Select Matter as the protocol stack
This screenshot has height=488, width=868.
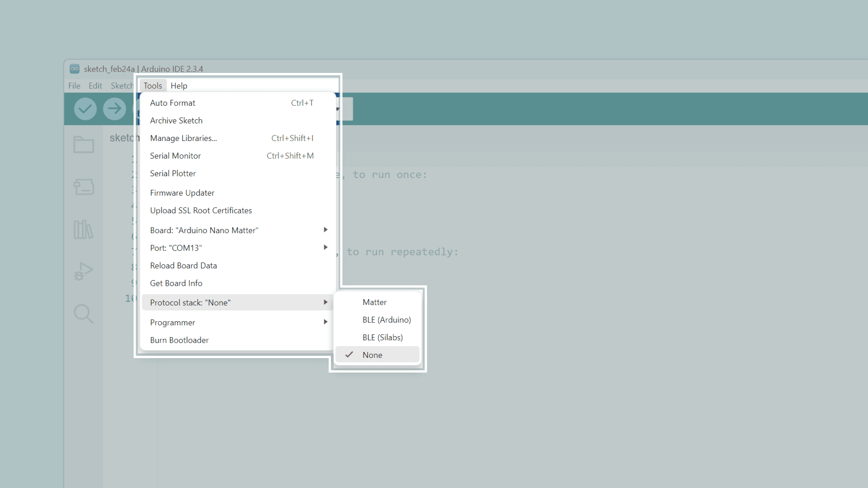point(374,302)
